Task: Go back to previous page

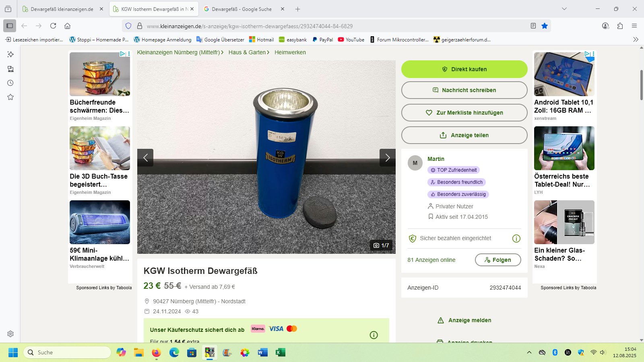Action: [x=24, y=26]
